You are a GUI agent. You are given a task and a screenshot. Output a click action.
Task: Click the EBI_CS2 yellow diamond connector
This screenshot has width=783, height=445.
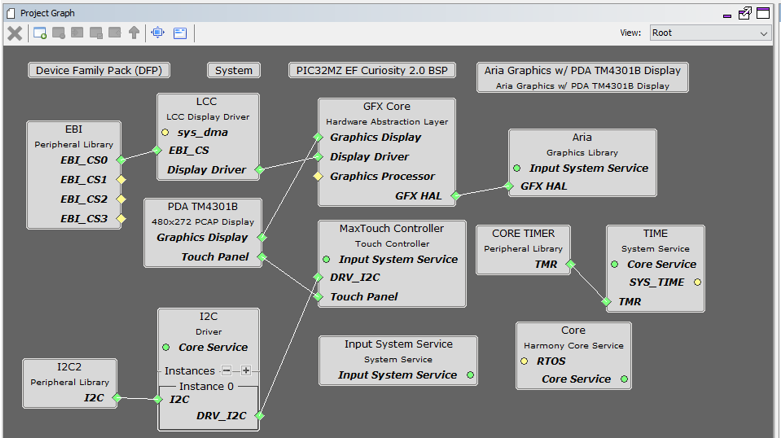click(x=121, y=199)
